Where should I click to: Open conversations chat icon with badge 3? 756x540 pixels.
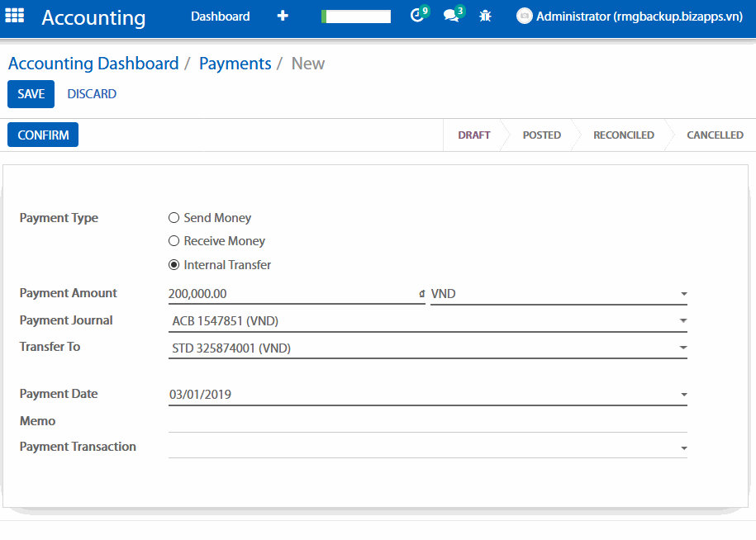pos(451,16)
